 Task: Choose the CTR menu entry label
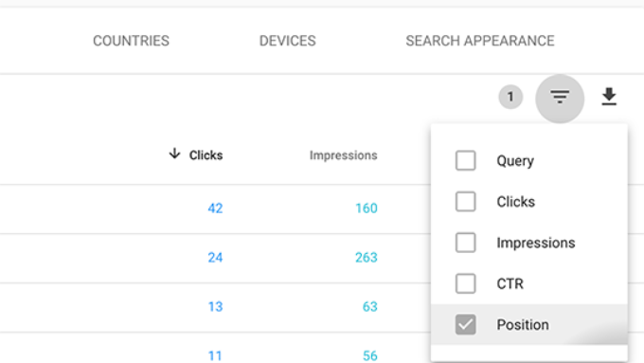pos(510,283)
